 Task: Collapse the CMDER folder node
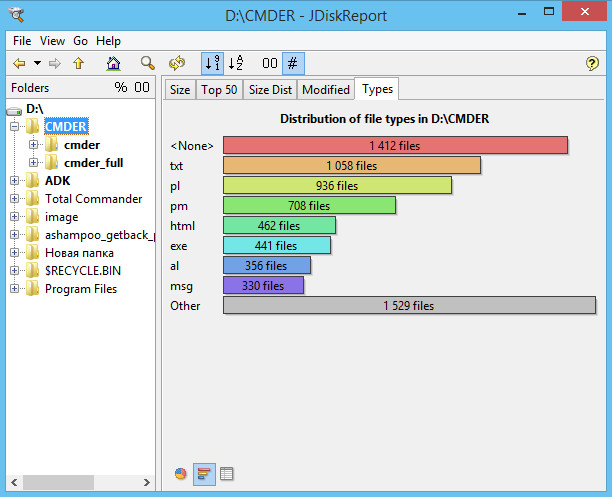tap(14, 126)
